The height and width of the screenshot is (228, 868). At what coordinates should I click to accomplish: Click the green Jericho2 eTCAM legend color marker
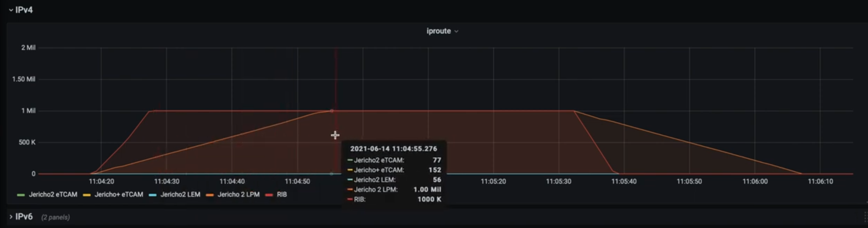[21, 195]
